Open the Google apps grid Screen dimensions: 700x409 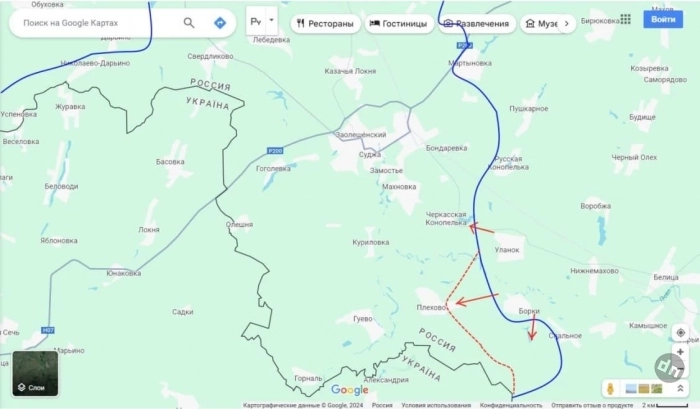click(625, 19)
